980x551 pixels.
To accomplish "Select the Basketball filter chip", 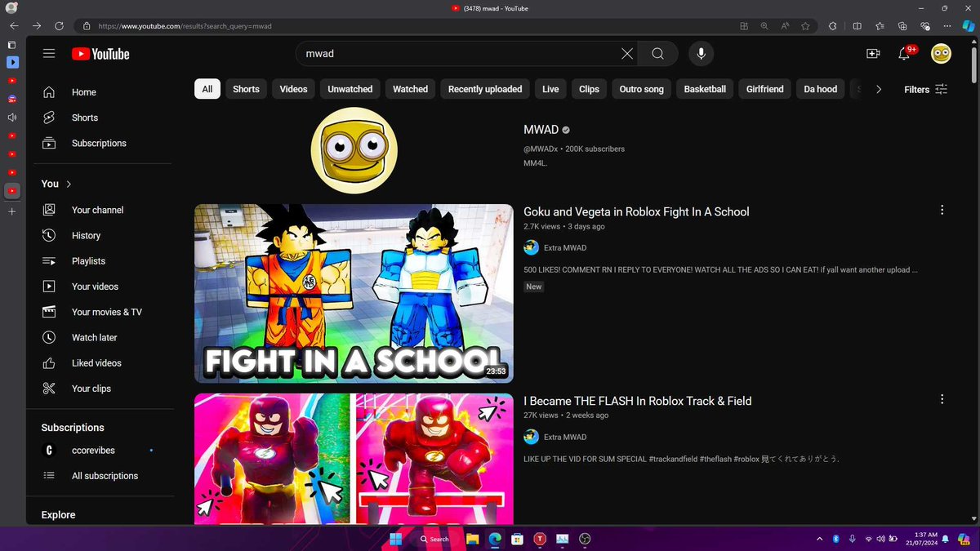I will click(x=705, y=89).
